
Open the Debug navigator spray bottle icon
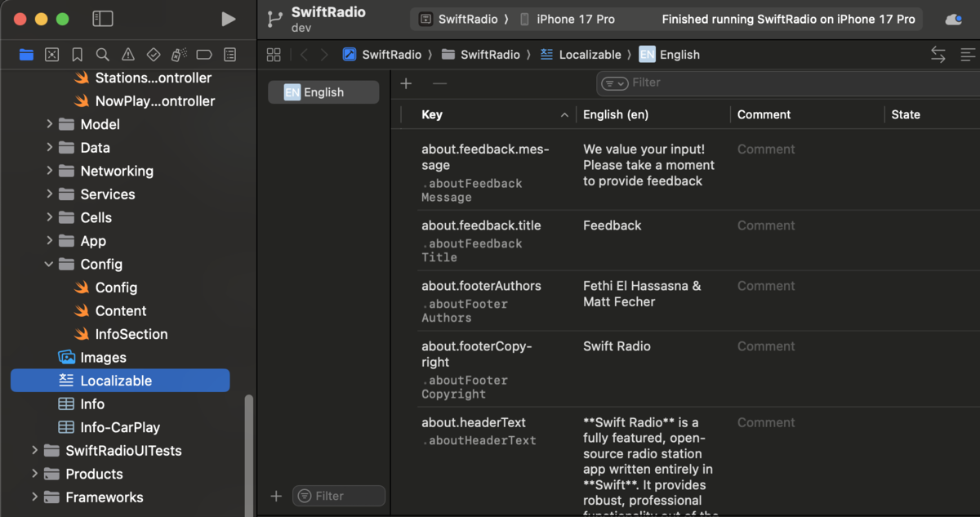point(179,55)
